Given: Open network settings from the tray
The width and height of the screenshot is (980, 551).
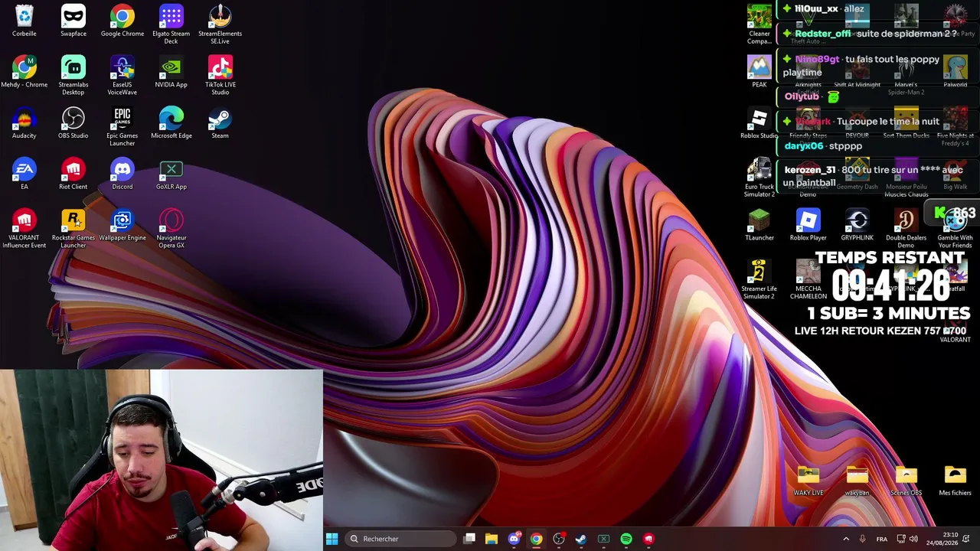Looking at the screenshot, I should coord(901,539).
